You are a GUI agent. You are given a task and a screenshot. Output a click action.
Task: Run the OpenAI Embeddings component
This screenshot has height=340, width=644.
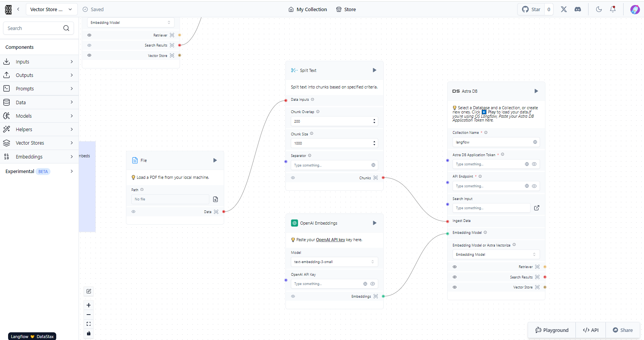(x=374, y=223)
